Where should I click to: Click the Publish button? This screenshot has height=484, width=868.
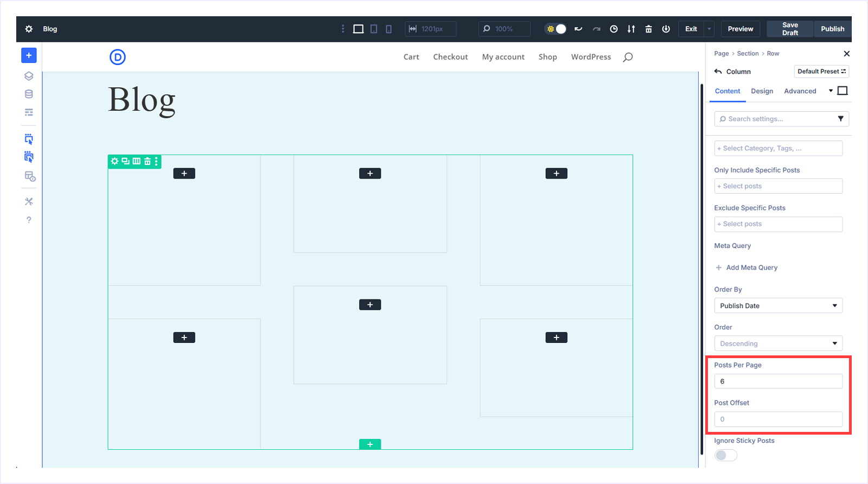click(x=832, y=29)
